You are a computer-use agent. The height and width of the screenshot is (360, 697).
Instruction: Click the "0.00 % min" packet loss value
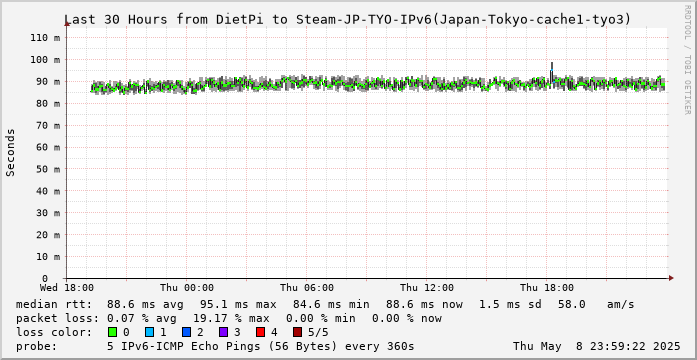tap(321, 318)
